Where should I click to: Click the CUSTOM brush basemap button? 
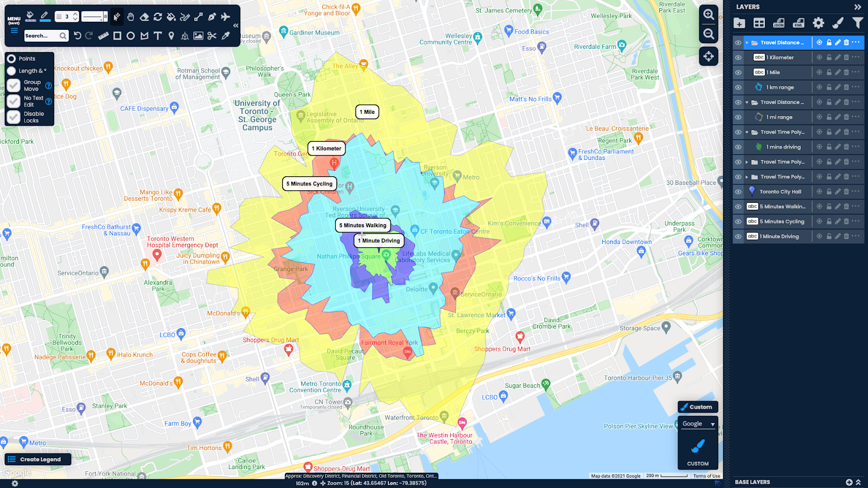tap(698, 451)
